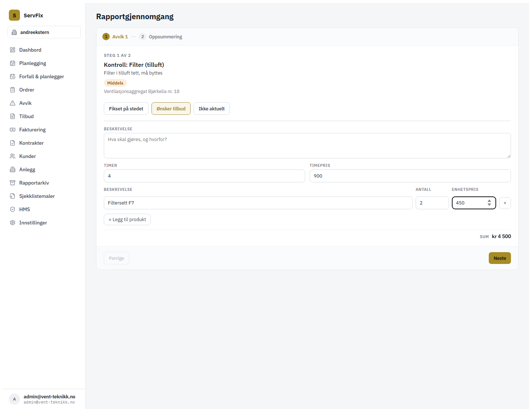
Task: Go to the Avvik 1 step
Action: (x=115, y=37)
